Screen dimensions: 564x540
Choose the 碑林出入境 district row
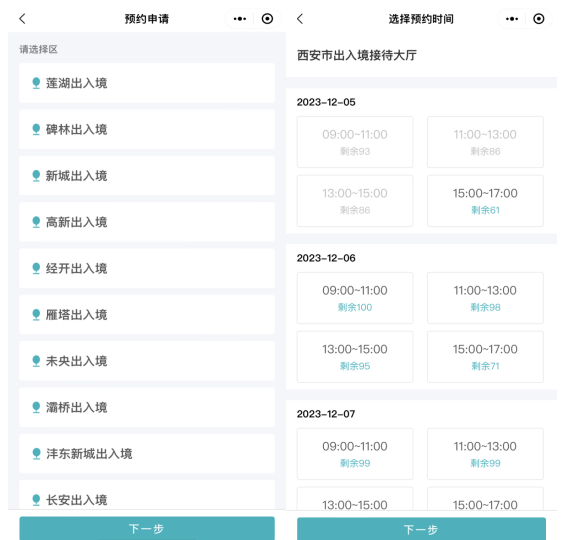(x=147, y=130)
